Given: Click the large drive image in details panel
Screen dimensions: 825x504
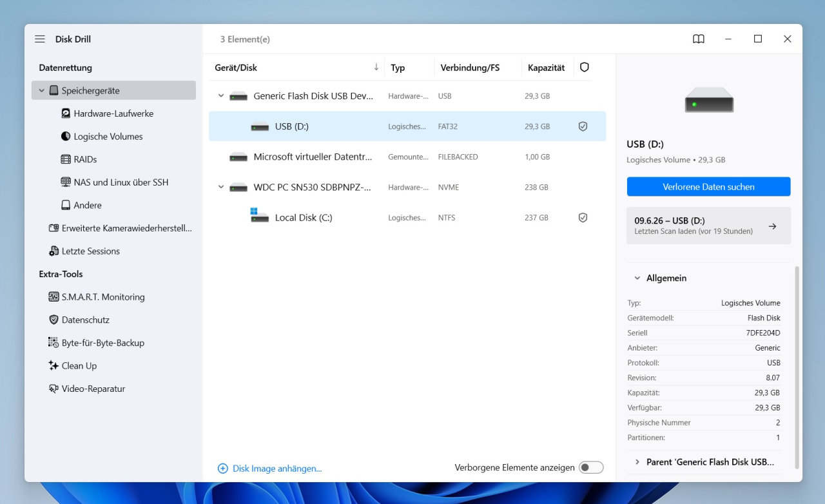Looking at the screenshot, I should 709,101.
